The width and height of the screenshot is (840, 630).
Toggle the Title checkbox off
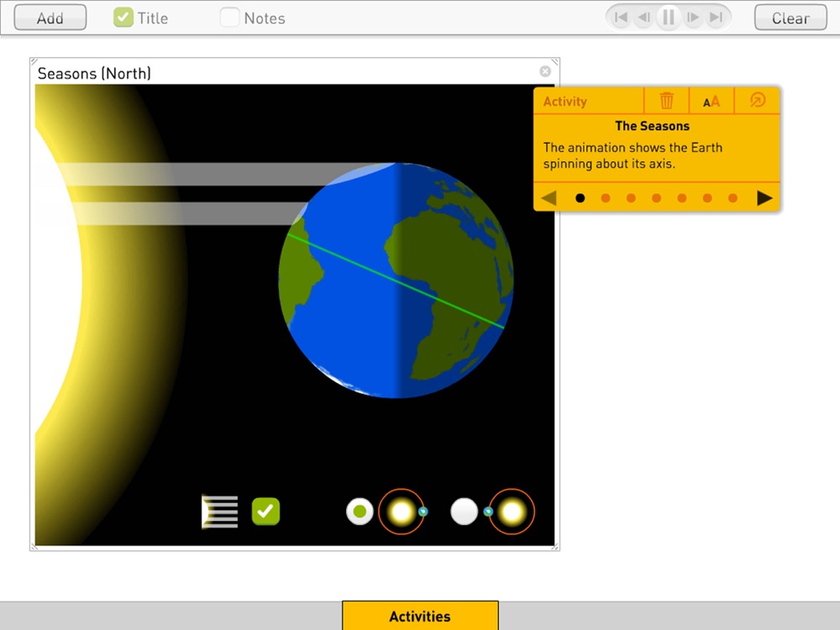coord(123,17)
